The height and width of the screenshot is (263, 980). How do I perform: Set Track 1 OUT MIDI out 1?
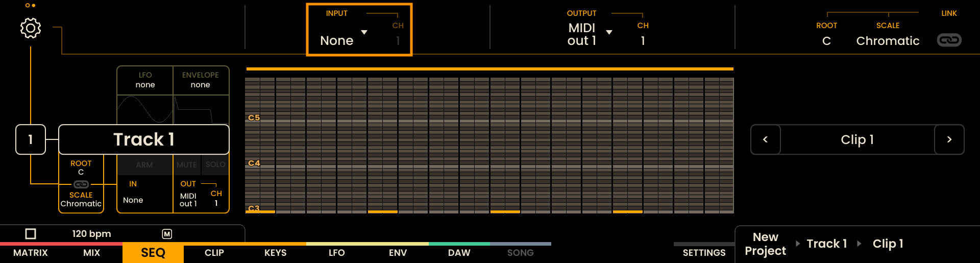tap(188, 200)
